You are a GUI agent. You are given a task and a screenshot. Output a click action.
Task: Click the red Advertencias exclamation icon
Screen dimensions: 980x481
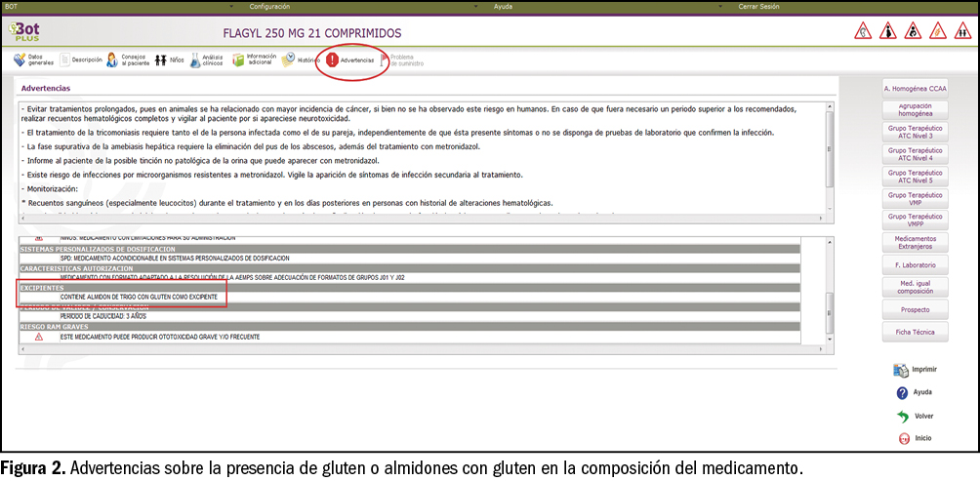[333, 60]
